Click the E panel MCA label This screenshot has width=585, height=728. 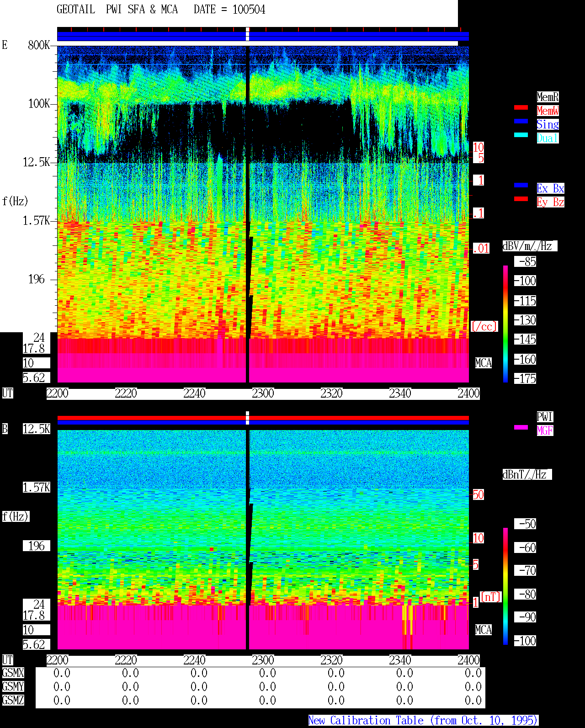tap(484, 363)
